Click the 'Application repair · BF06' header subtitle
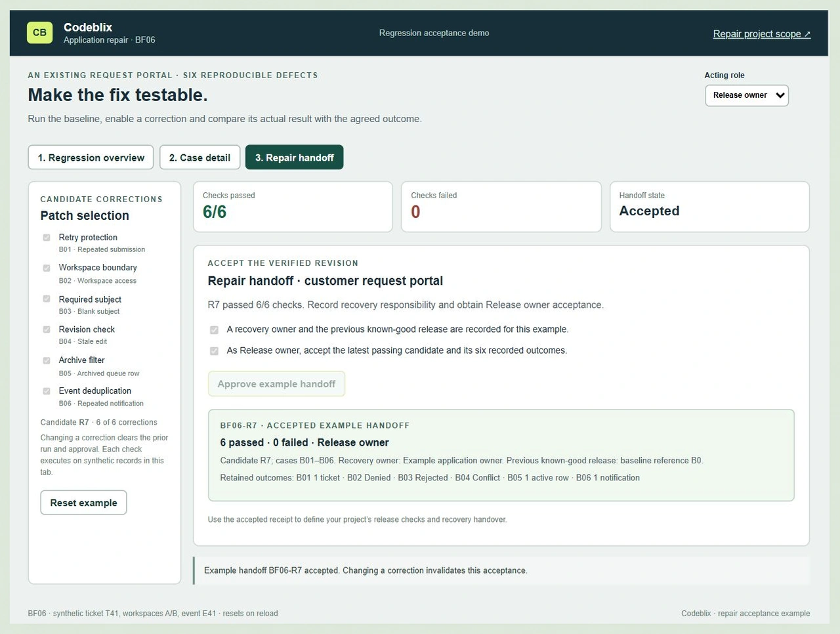840x634 pixels. 110,40
